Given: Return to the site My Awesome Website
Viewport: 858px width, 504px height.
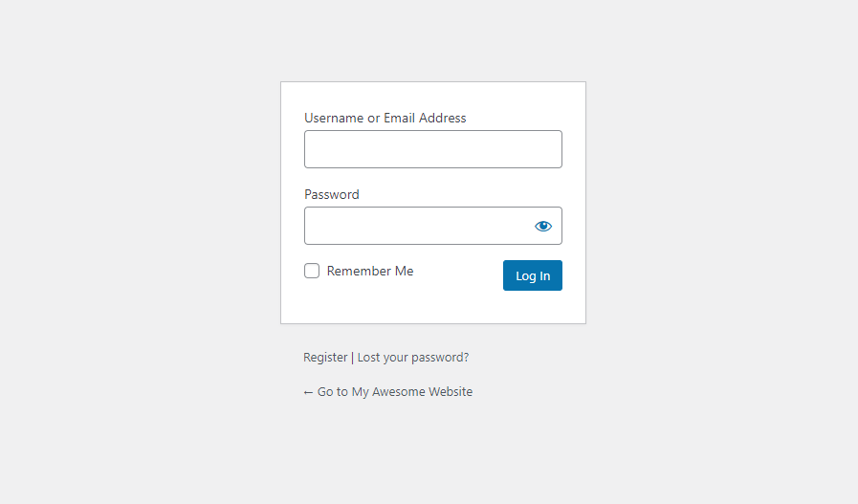Looking at the screenshot, I should click(x=394, y=391).
